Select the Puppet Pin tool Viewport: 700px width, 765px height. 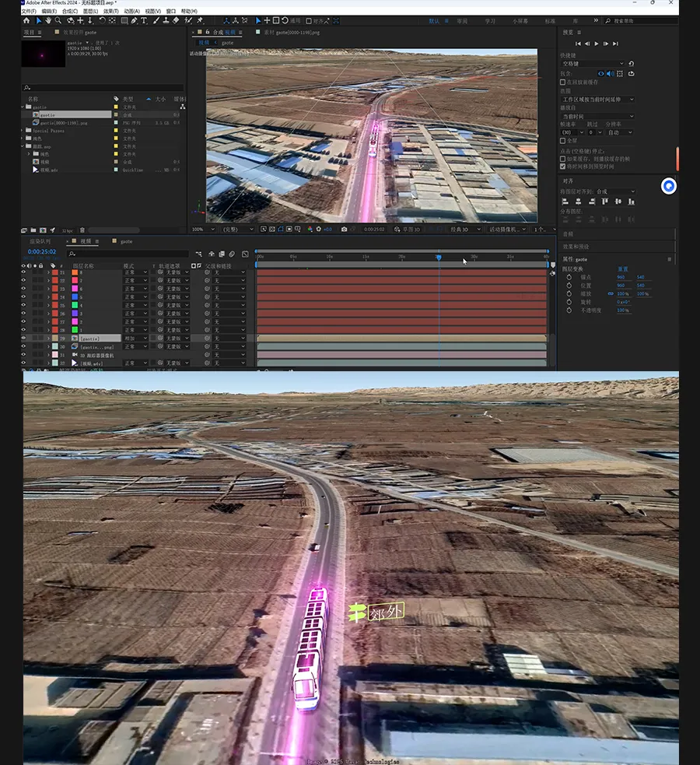[x=200, y=20]
